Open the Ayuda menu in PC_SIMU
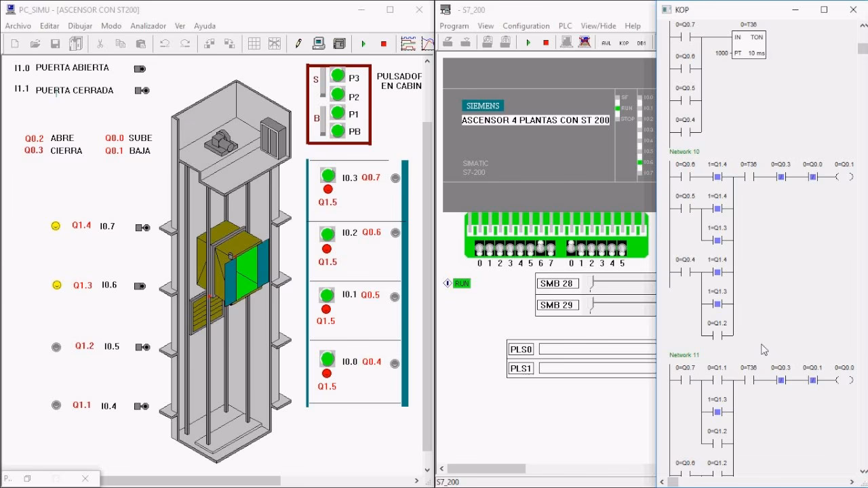This screenshot has height=488, width=868. [x=205, y=26]
